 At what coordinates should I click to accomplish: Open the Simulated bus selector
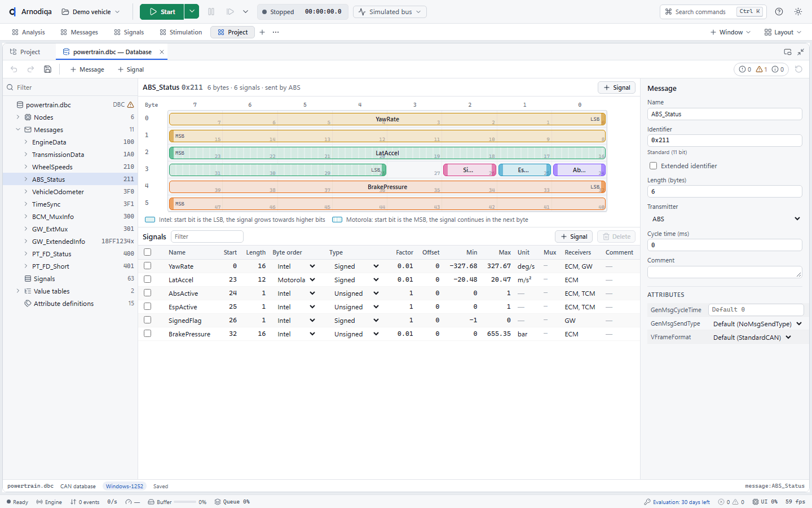(x=390, y=12)
